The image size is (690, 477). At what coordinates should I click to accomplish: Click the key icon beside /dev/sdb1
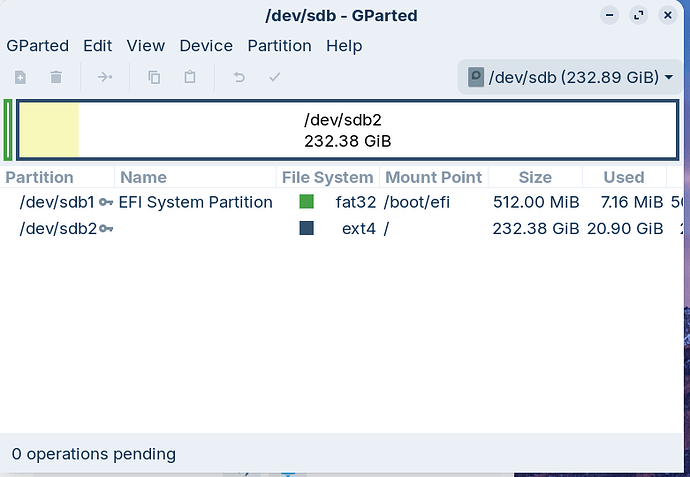pos(106,202)
